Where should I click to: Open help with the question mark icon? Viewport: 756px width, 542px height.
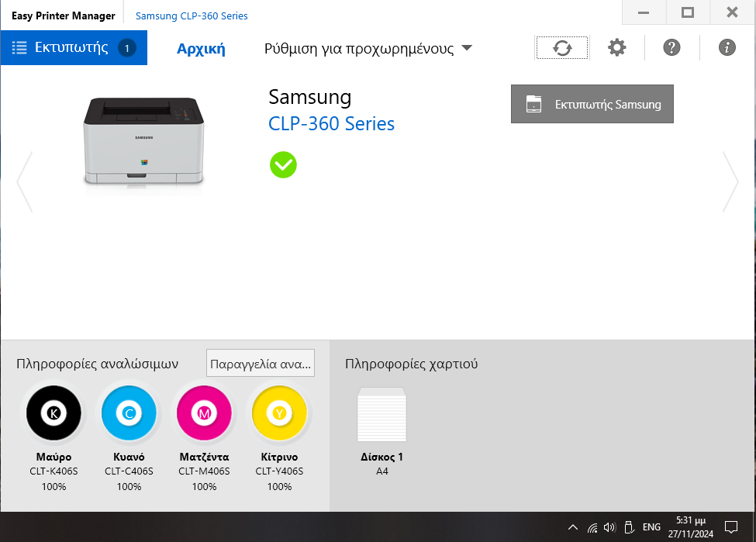(671, 48)
